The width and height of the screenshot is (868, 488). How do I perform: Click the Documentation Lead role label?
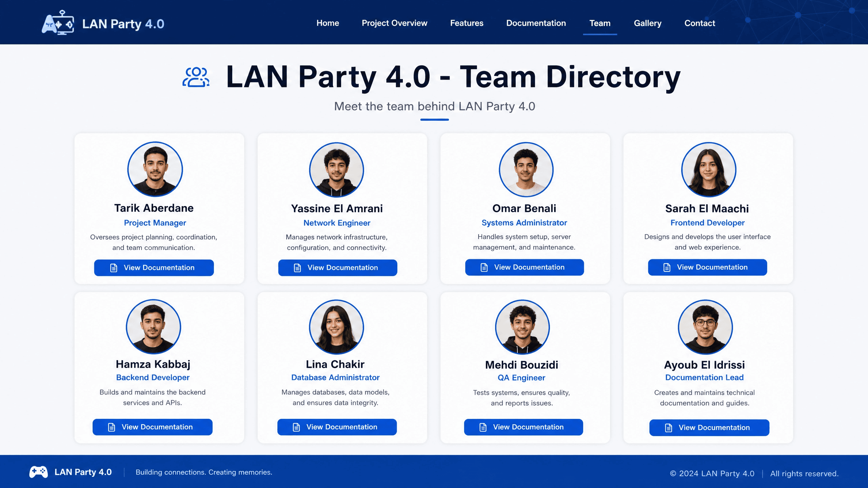pos(705,378)
